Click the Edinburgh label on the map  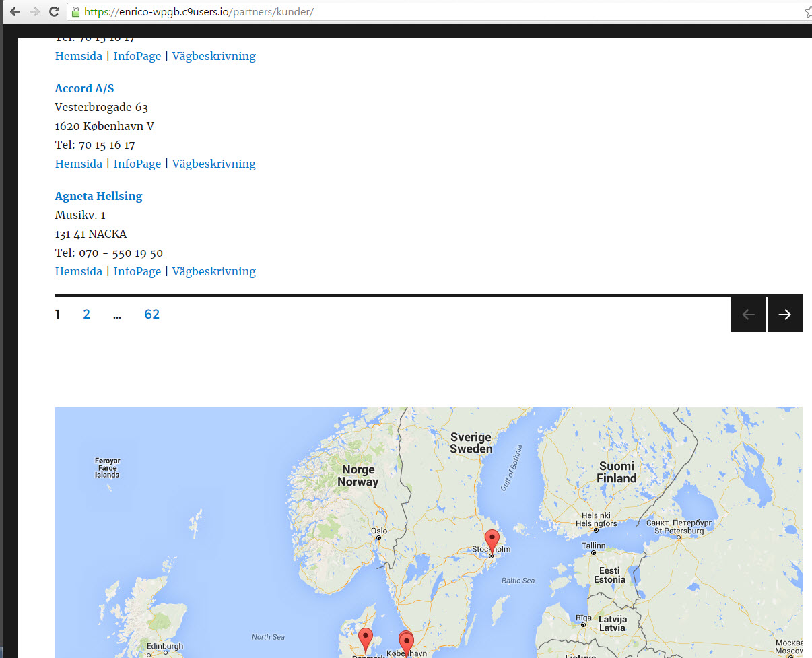pos(165,646)
